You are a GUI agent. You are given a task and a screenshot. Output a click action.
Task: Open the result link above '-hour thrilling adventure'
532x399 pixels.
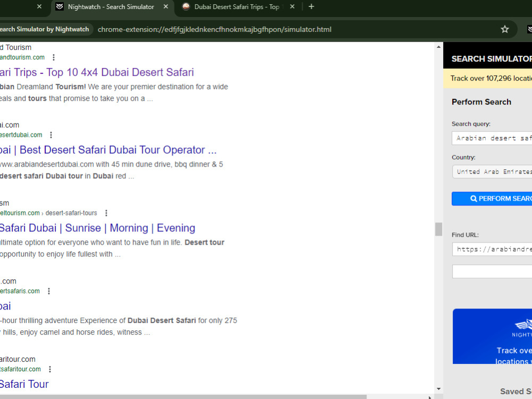point(5,306)
